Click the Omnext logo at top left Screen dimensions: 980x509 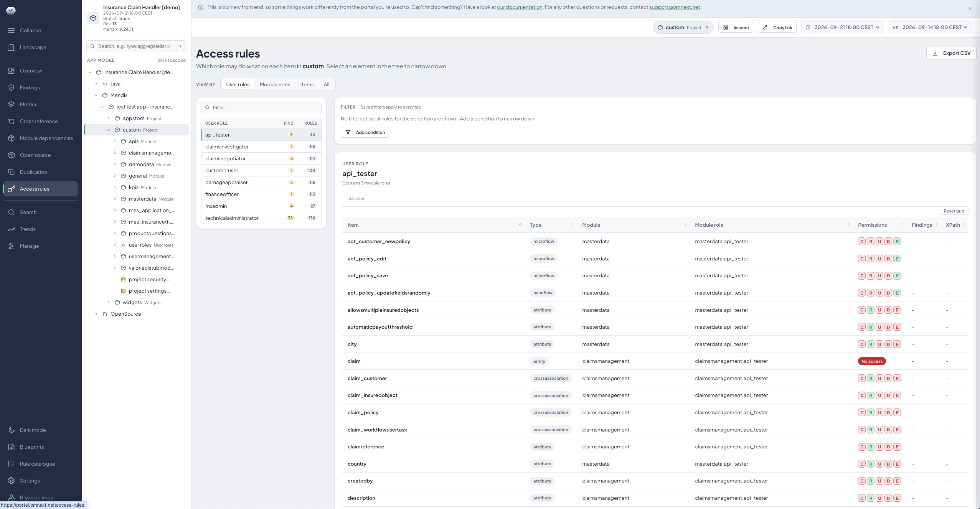click(x=11, y=10)
